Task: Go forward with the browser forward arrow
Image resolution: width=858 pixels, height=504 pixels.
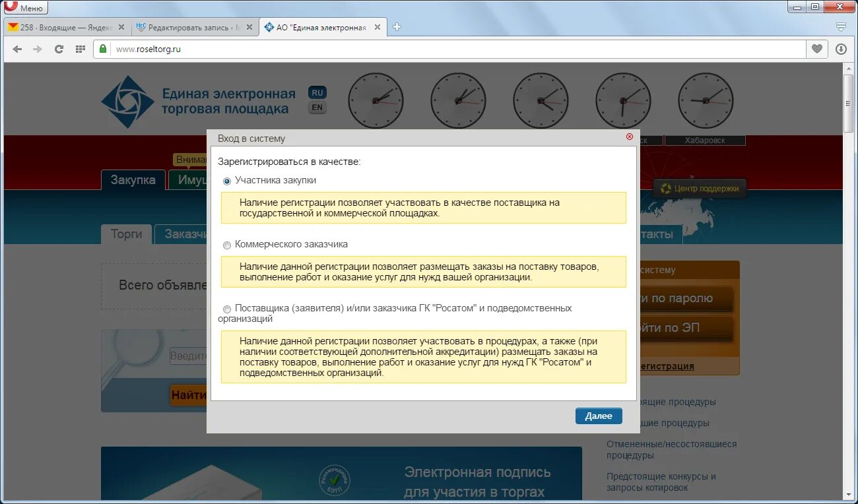Action: 38,49
